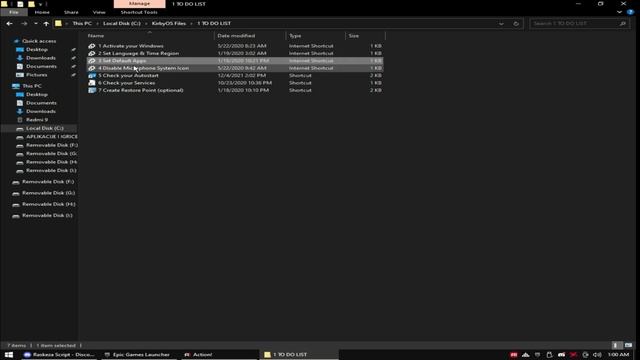Viewport: 640px width, 360px height.
Task: Switch to Details view layout button
Action: click(x=617, y=345)
